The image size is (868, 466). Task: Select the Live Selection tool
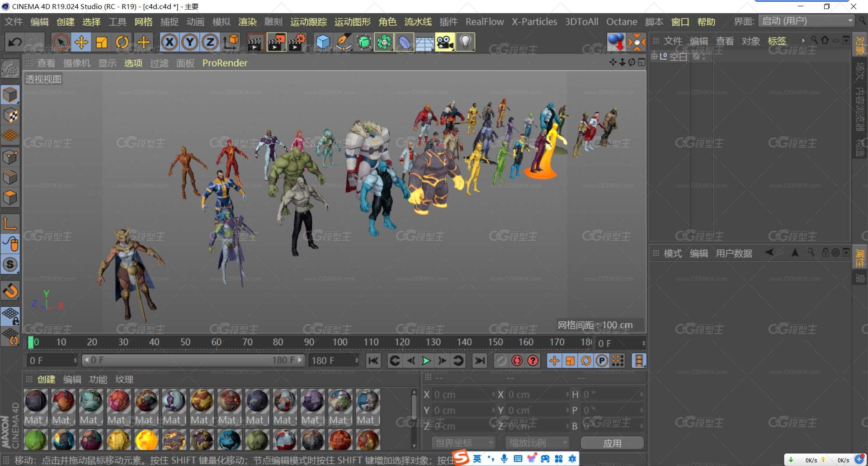[x=61, y=42]
